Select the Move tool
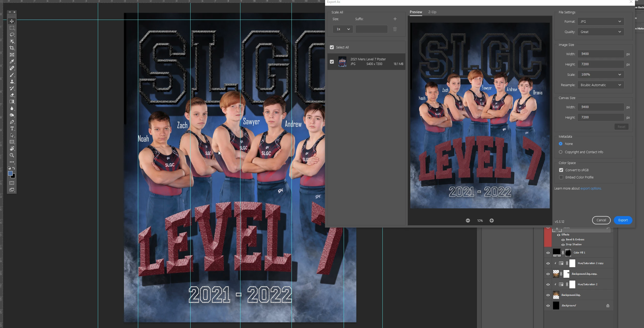 12,21
